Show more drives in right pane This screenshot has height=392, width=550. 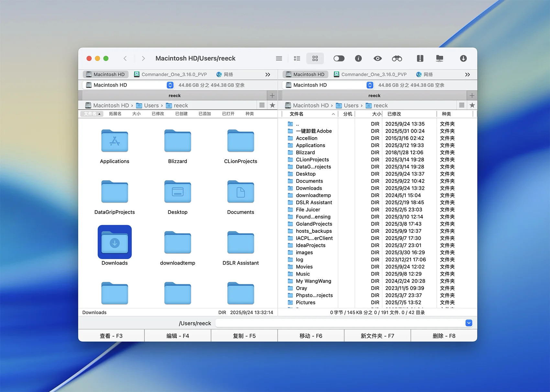pos(467,74)
